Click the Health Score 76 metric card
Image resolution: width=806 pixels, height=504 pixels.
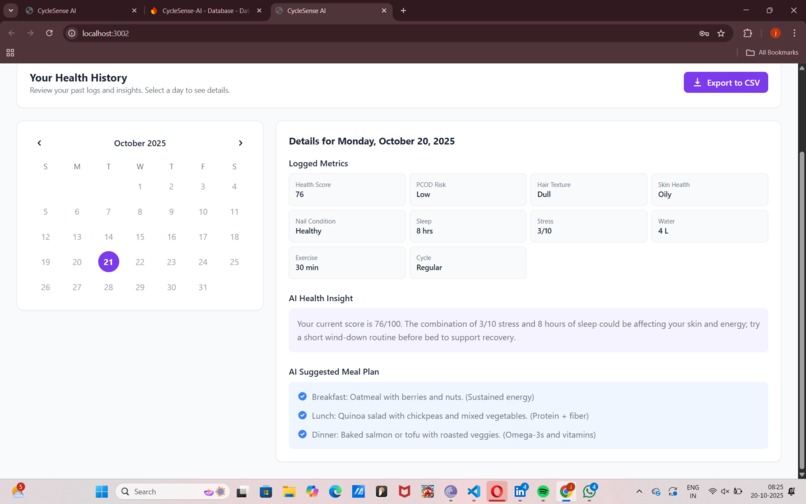(347, 190)
